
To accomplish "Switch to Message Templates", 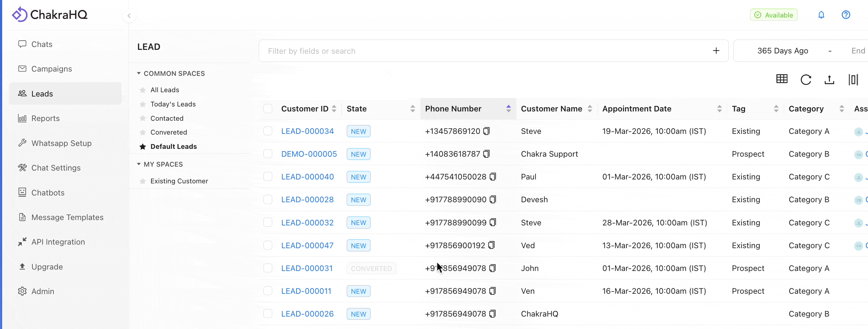I will point(67,217).
